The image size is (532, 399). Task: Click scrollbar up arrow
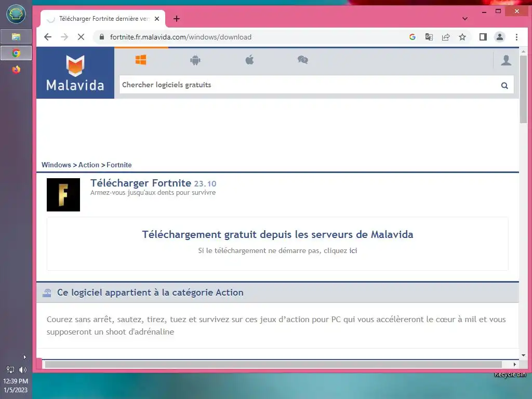point(523,51)
